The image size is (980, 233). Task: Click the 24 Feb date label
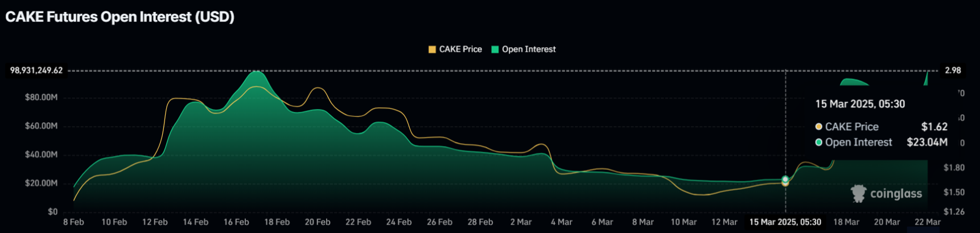pyautogui.click(x=399, y=222)
